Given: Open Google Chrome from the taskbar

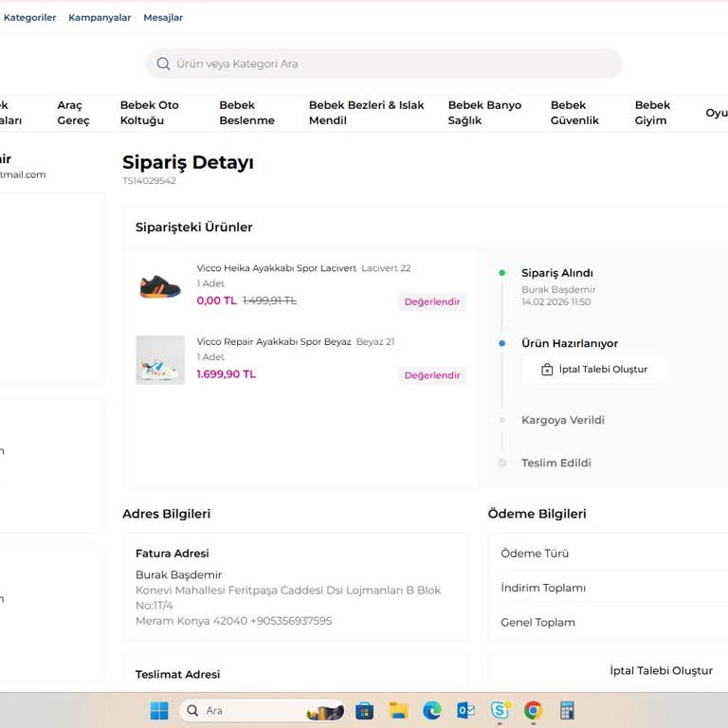Looking at the screenshot, I should click(534, 710).
